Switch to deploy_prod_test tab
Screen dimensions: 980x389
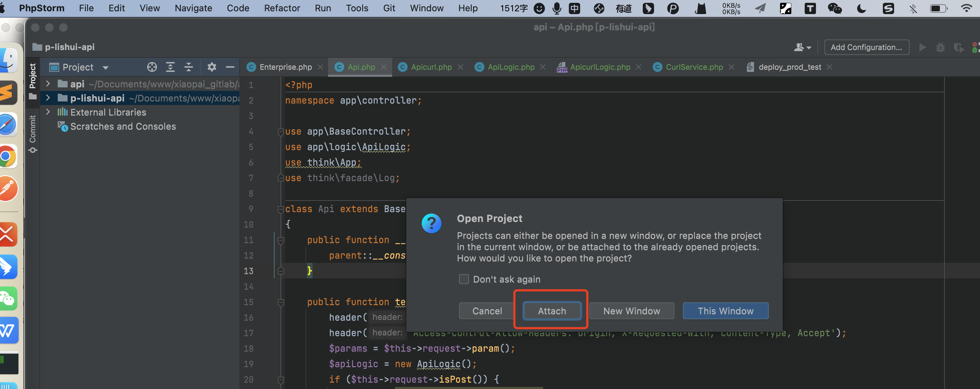[790, 67]
